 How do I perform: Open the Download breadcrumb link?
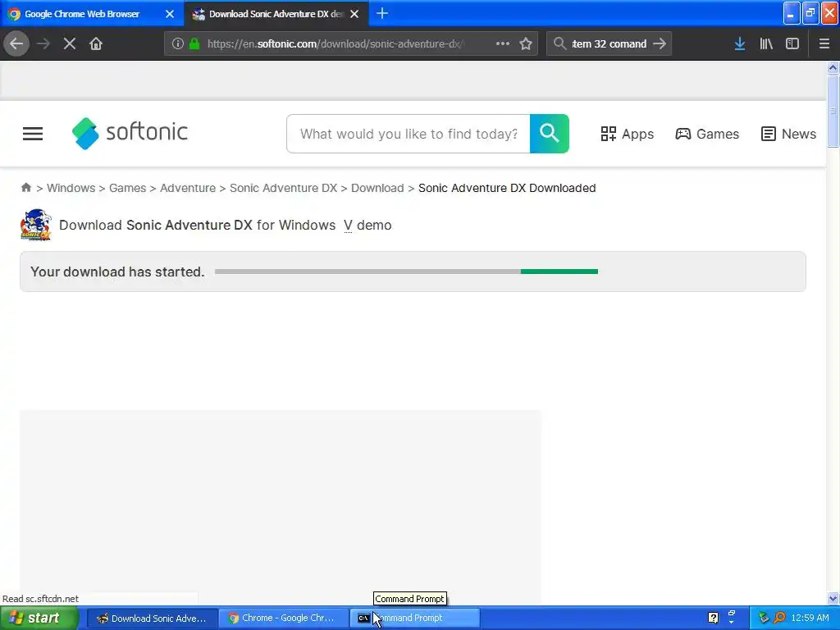377,188
